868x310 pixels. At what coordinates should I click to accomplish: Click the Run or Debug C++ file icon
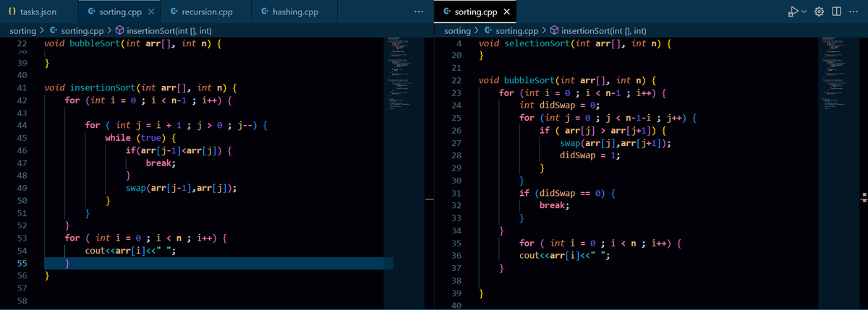pos(793,12)
